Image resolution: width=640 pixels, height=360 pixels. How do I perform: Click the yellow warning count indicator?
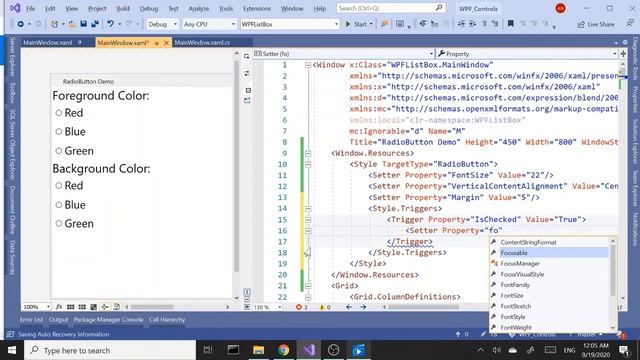click(x=325, y=307)
